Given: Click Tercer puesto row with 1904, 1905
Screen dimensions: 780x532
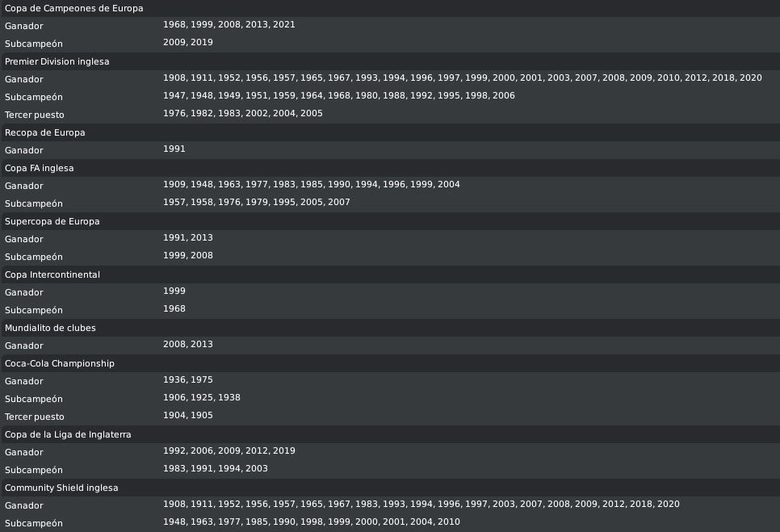Looking at the screenshot, I should coord(187,416).
